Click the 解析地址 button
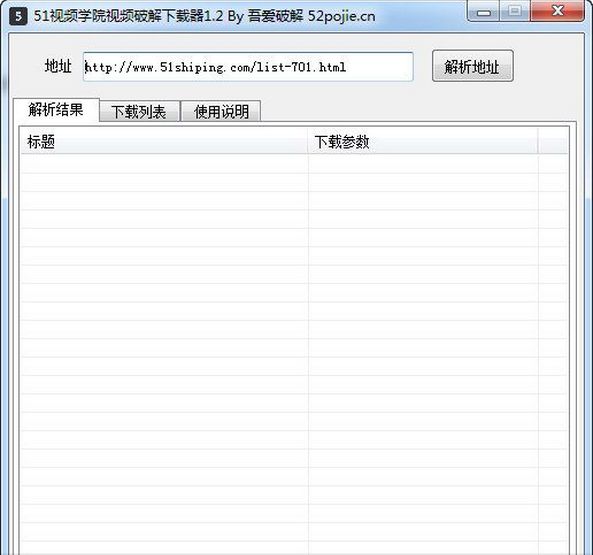Viewport: 593px width, 555px height. coord(473,66)
